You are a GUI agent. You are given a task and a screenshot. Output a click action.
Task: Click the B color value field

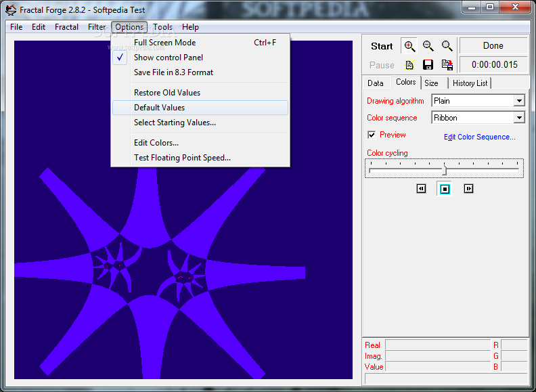514,367
